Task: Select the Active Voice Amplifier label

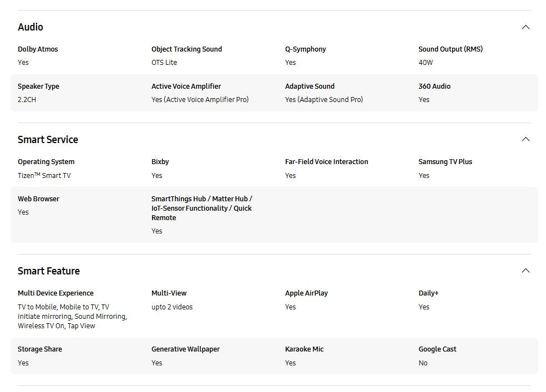Action: (186, 86)
